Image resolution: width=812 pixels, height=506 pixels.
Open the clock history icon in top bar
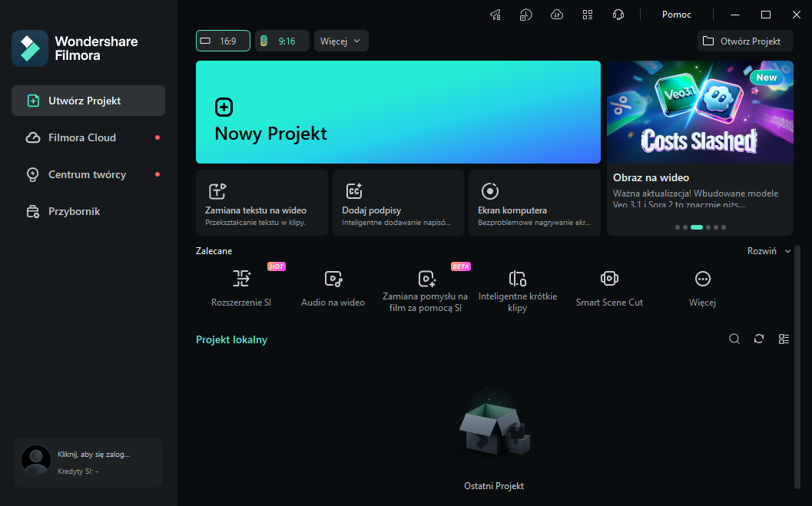click(x=525, y=15)
